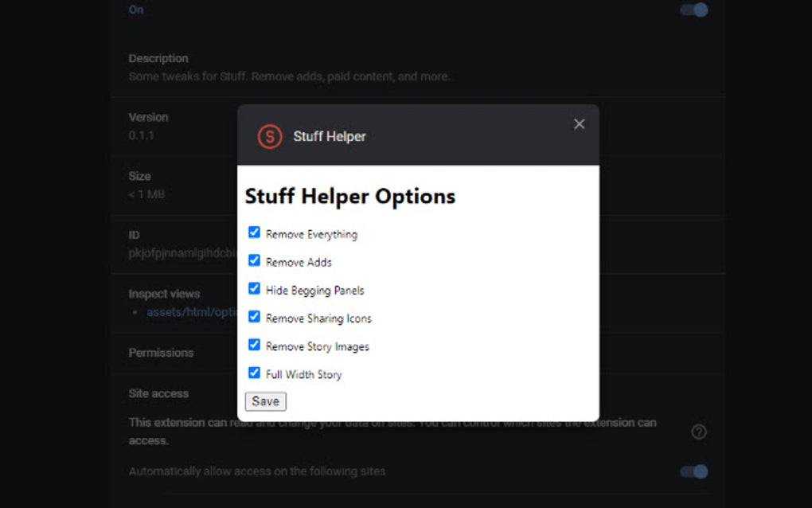Disable the Remove Adds checkbox

click(x=255, y=260)
